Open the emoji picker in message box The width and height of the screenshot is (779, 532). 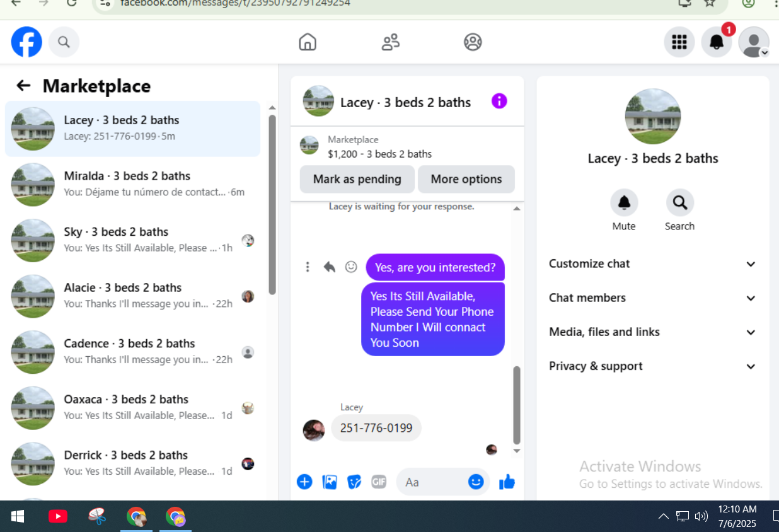coord(476,482)
